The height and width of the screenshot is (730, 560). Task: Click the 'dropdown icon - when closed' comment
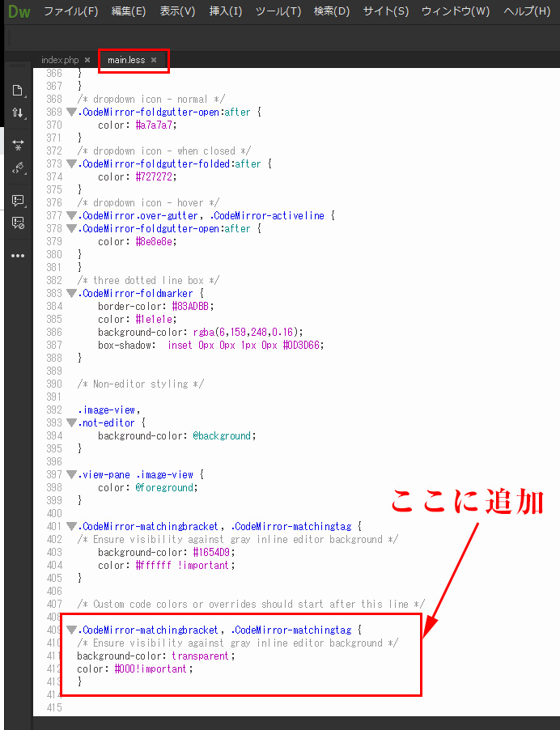point(163,151)
